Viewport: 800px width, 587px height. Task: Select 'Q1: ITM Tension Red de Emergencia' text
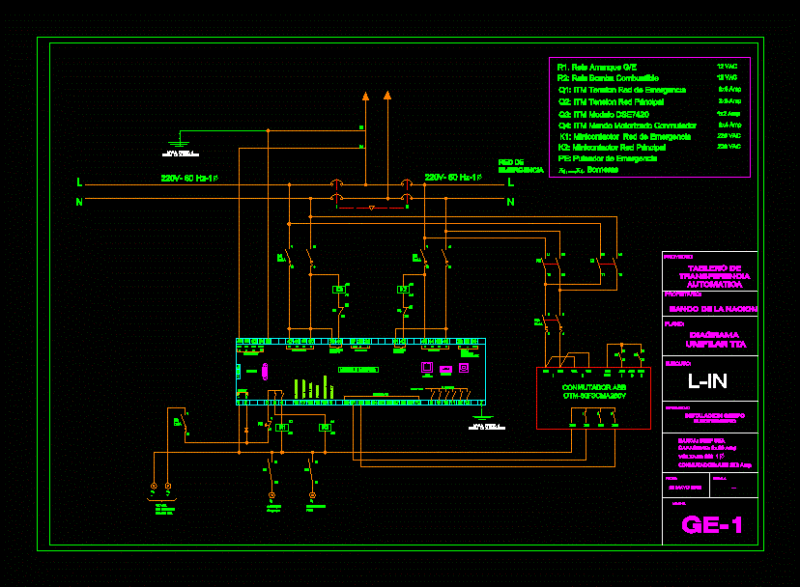(622, 90)
